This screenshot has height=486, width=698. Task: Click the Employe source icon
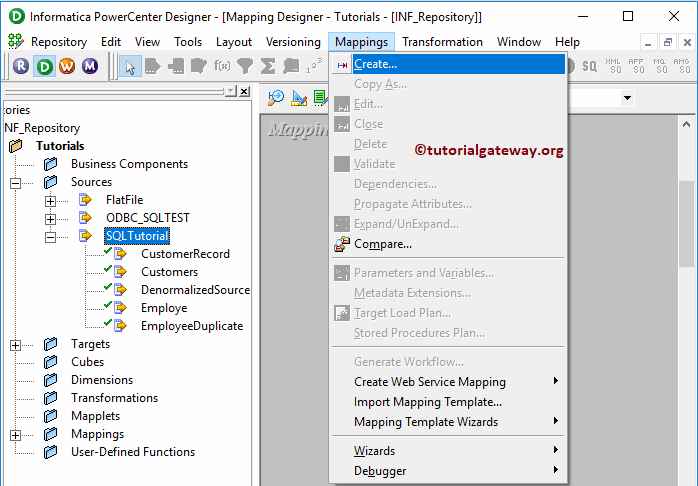[x=120, y=308]
